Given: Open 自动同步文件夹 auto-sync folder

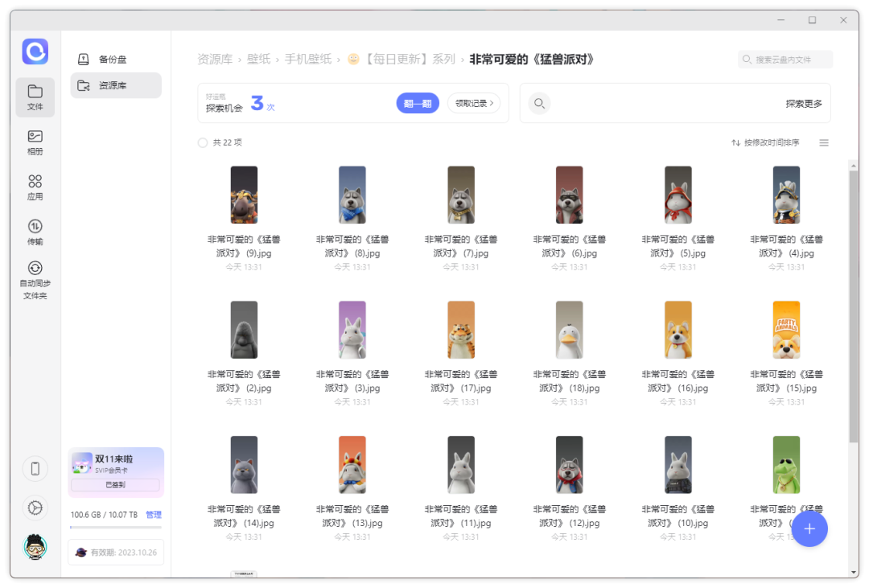Looking at the screenshot, I should [x=35, y=281].
